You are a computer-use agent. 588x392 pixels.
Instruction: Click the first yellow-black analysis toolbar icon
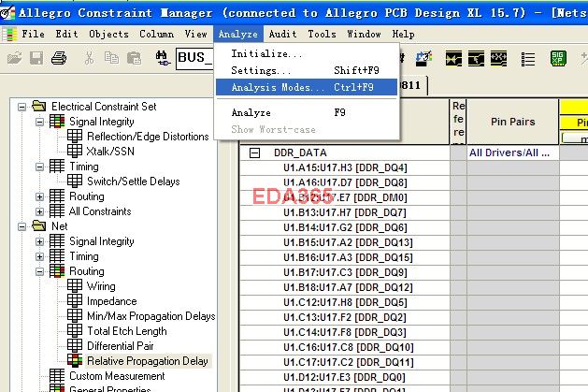pos(453,59)
